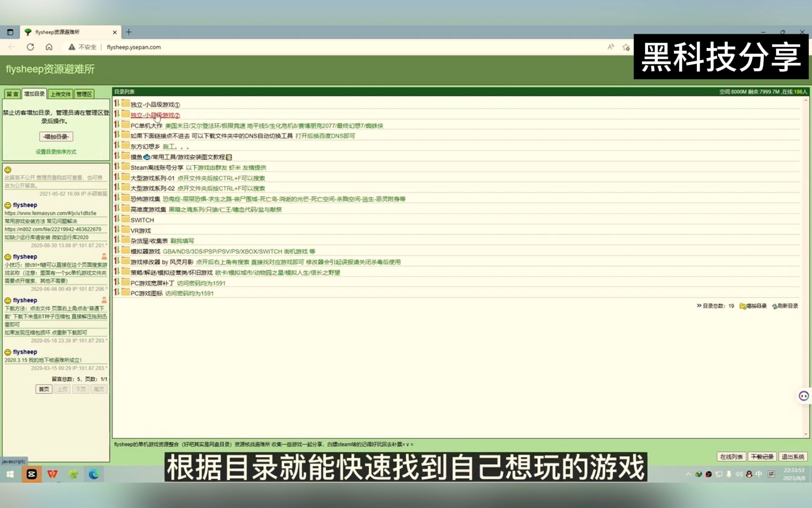Open the 游戏修改器 by 风灵月影 folder
The image size is (812, 508).
coord(162,262)
